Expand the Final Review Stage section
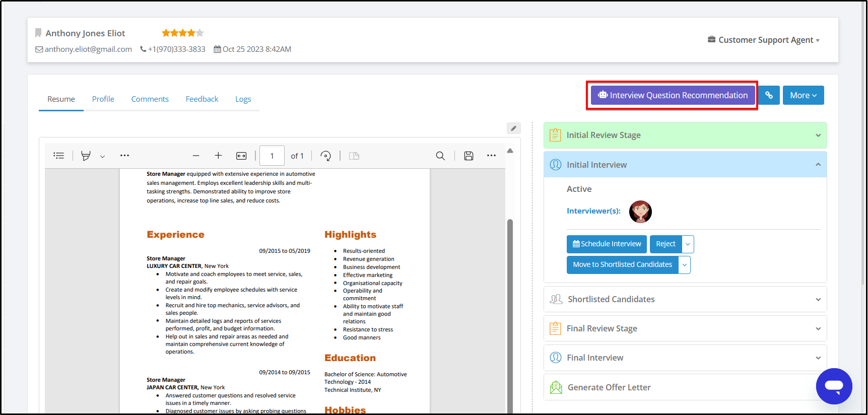Screen dimensions: 868x415 tap(685, 328)
